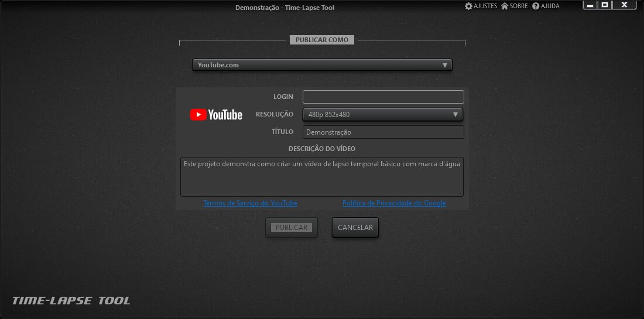Focus the LOGIN input field

(x=383, y=97)
